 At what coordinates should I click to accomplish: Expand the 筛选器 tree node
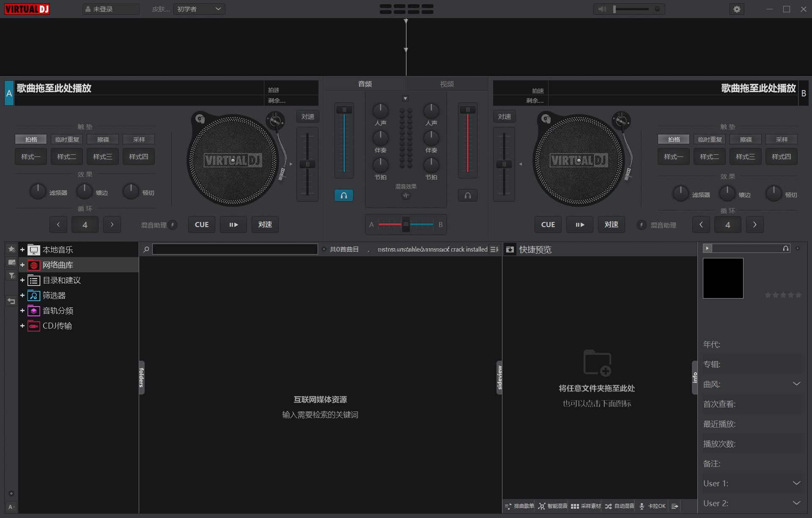pyautogui.click(x=22, y=296)
